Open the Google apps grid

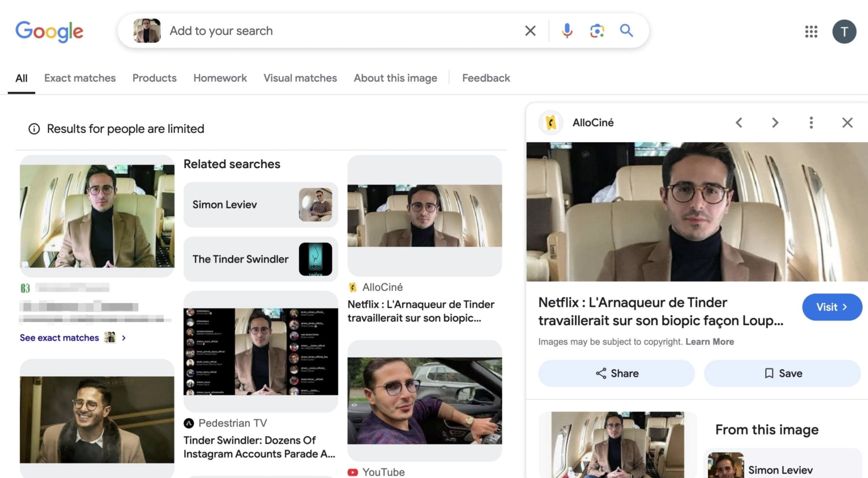pos(811,32)
